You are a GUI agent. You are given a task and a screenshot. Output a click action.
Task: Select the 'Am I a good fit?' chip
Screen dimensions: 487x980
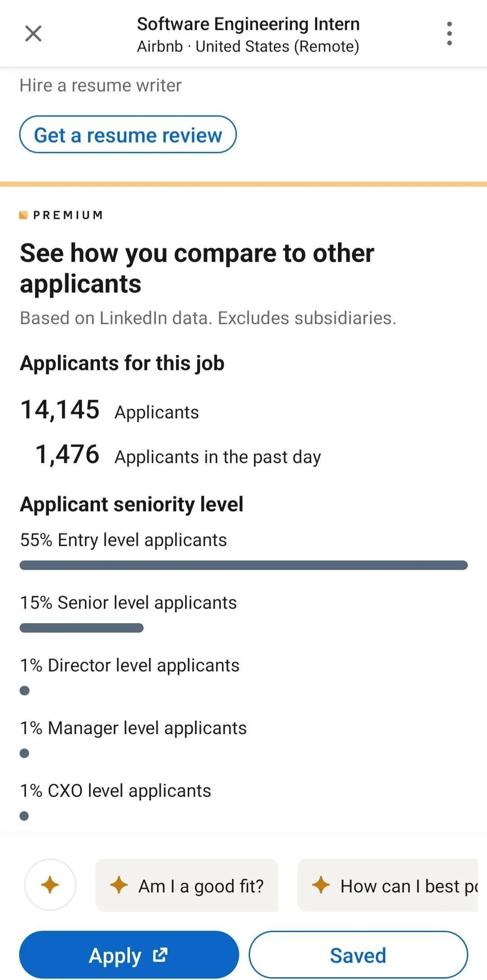tap(187, 885)
